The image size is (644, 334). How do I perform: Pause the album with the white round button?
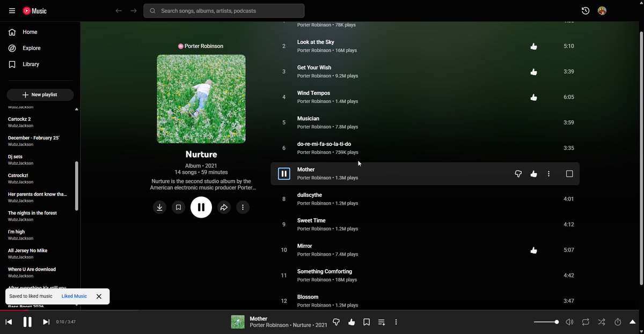[x=201, y=207]
